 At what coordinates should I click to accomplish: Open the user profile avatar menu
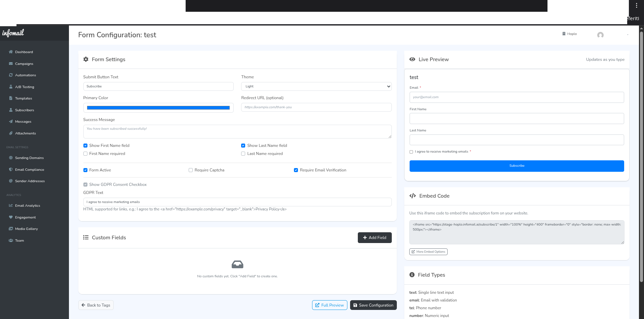(600, 35)
